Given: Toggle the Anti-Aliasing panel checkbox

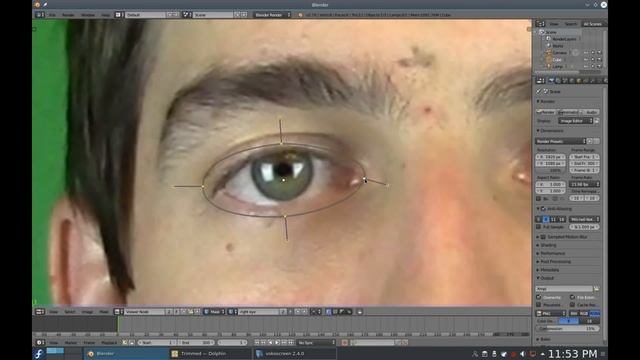Looking at the screenshot, I should pyautogui.click(x=543, y=209).
